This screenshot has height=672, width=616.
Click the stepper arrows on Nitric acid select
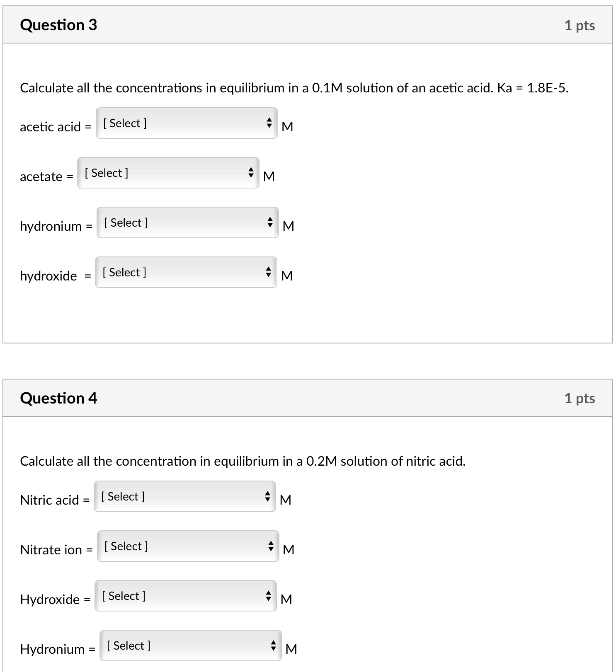[267, 496]
